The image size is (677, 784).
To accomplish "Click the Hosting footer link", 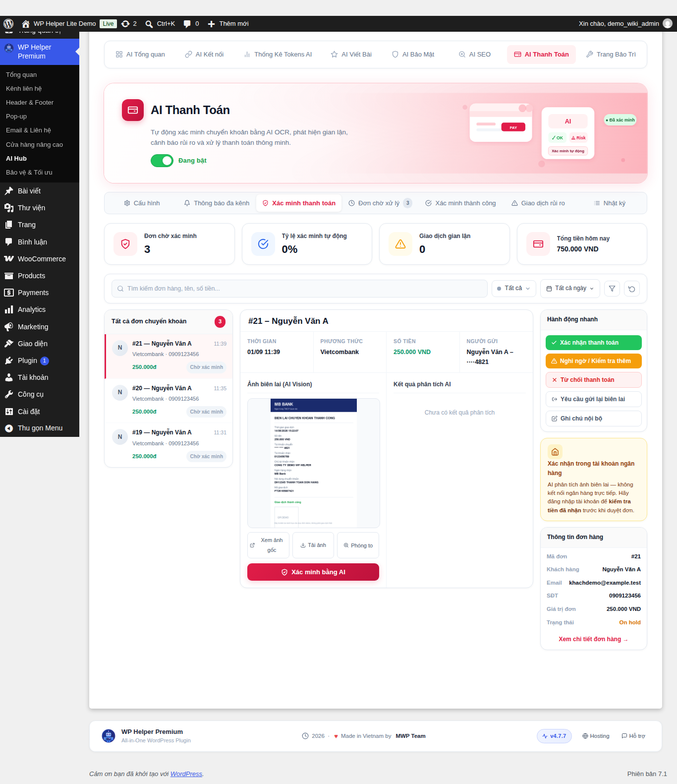I will 596,736.
